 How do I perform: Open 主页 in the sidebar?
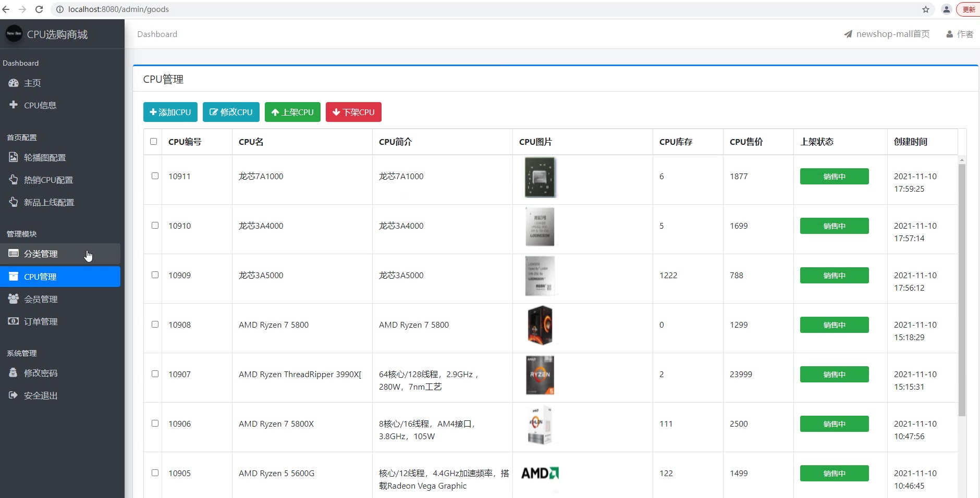(60, 83)
